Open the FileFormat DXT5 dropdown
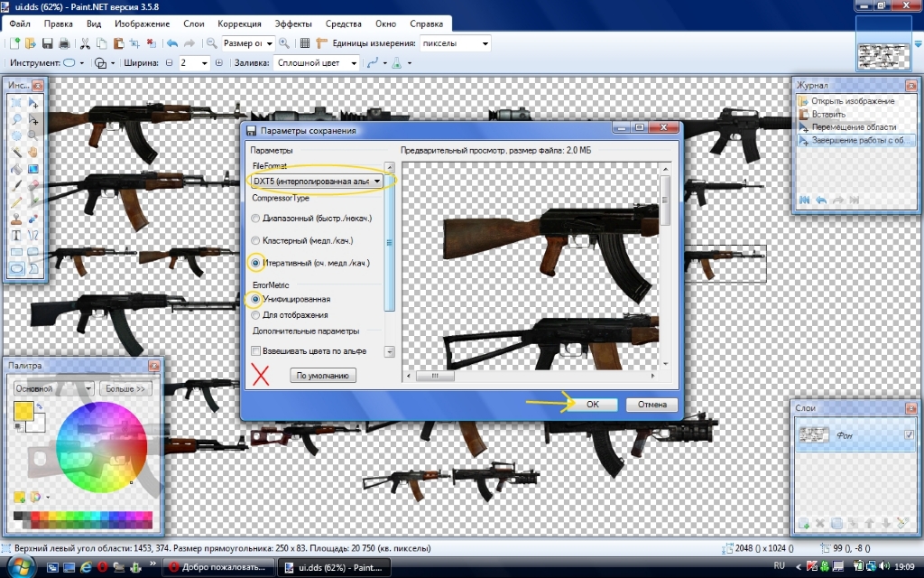 pyautogui.click(x=317, y=181)
